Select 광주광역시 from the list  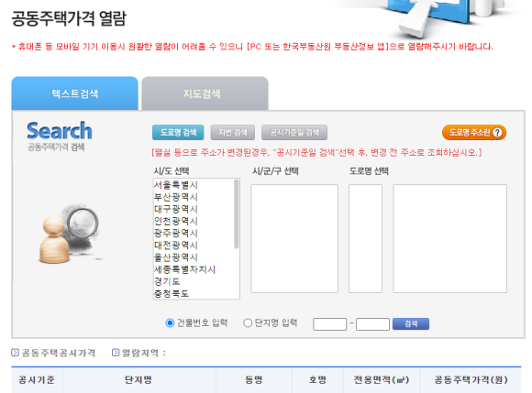(176, 233)
